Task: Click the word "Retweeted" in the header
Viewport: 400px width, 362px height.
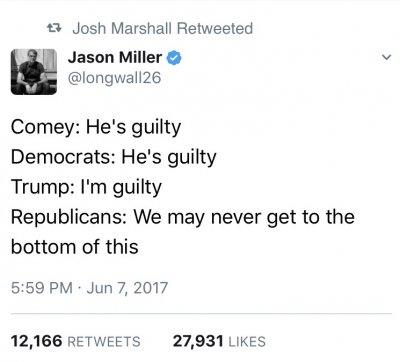Action: pos(215,28)
